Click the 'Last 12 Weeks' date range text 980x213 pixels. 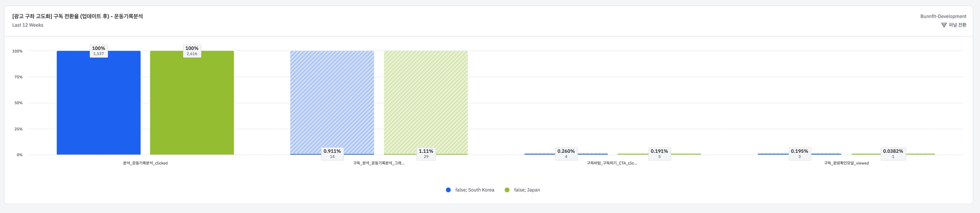point(28,25)
